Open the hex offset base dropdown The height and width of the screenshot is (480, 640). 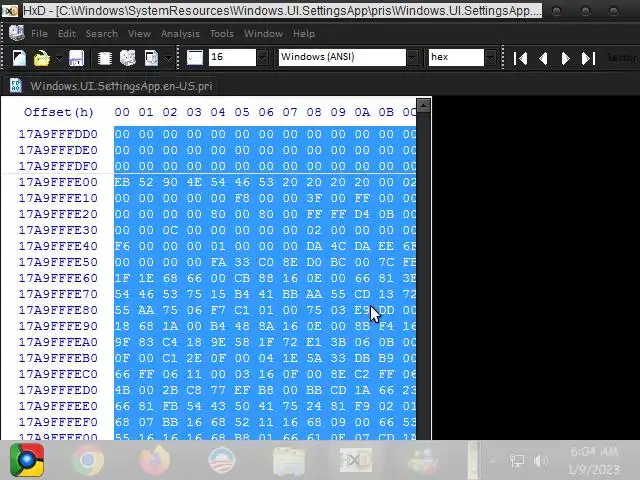456,57
